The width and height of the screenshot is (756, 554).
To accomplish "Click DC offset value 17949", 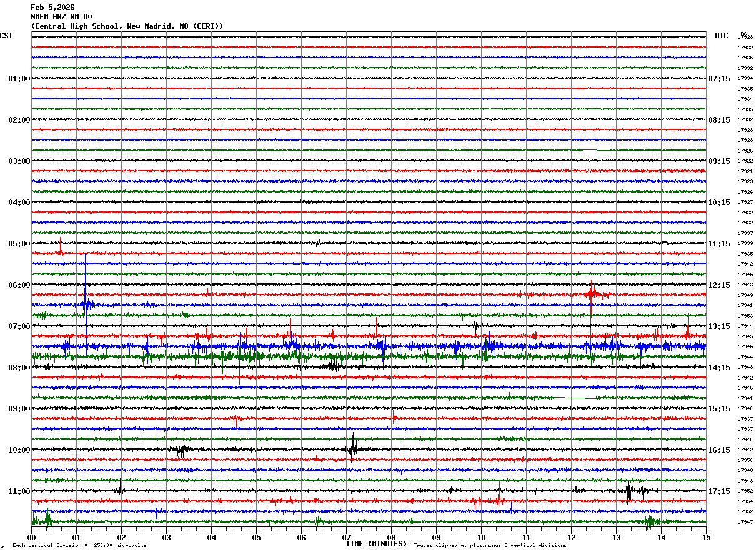I will 745,295.
